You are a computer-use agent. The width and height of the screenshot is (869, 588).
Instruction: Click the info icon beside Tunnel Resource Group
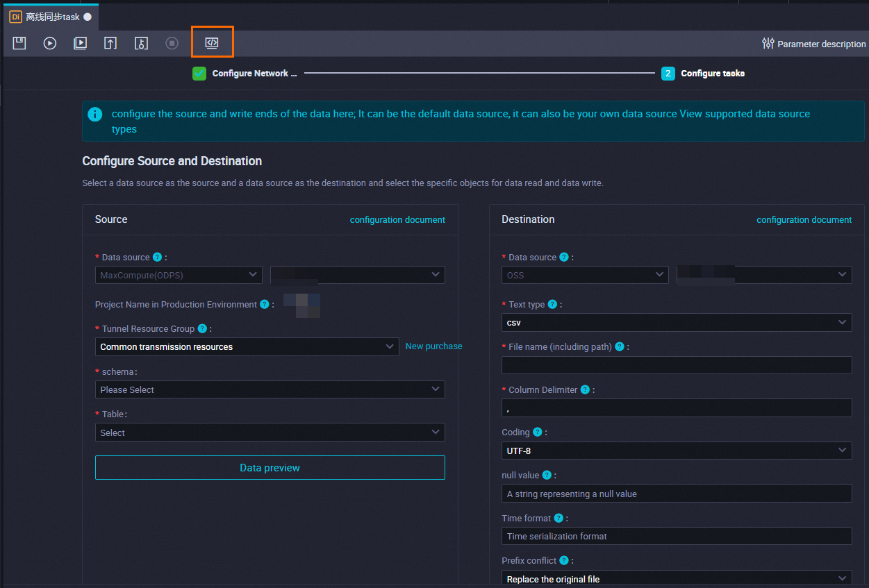pos(201,328)
